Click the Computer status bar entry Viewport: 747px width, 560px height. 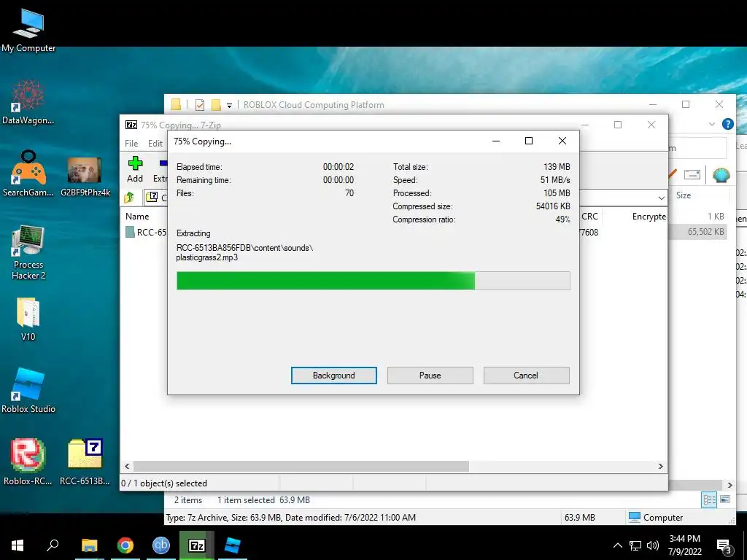656,517
